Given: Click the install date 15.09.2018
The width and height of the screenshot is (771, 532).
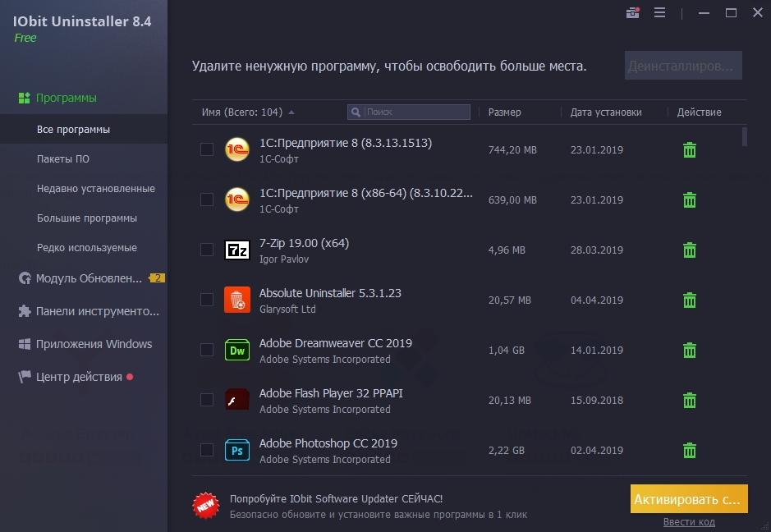Looking at the screenshot, I should click(596, 400).
